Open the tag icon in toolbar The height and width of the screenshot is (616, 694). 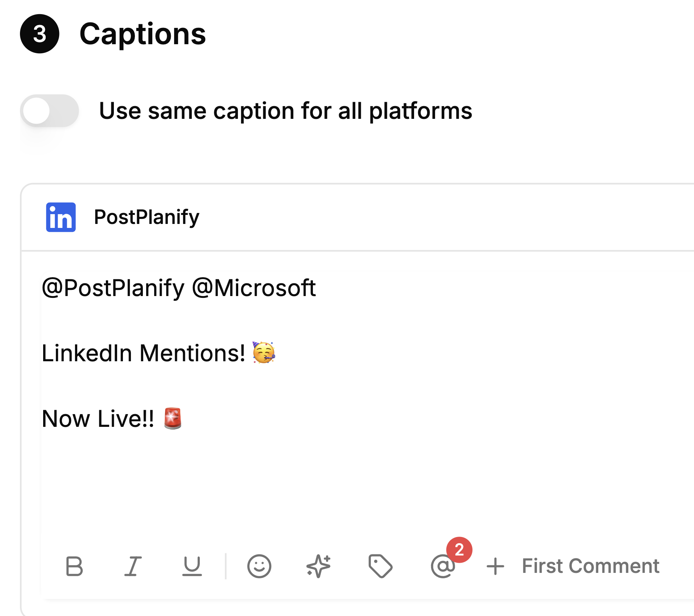coord(380,566)
